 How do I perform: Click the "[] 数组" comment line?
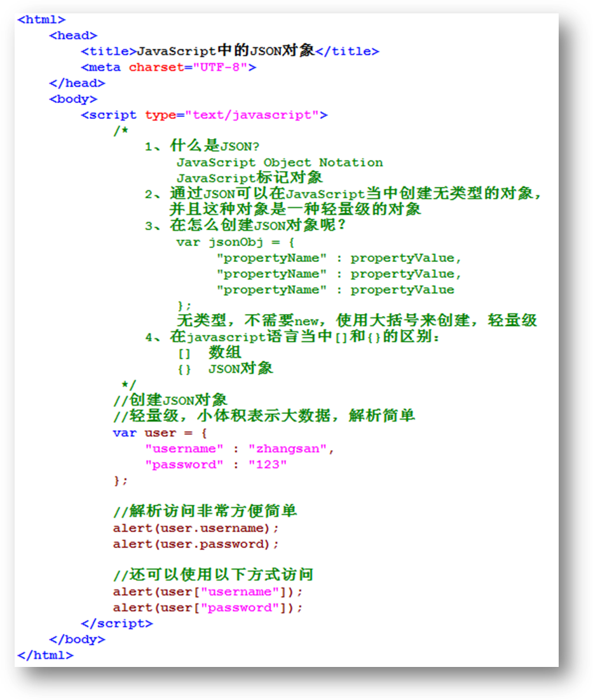209,353
